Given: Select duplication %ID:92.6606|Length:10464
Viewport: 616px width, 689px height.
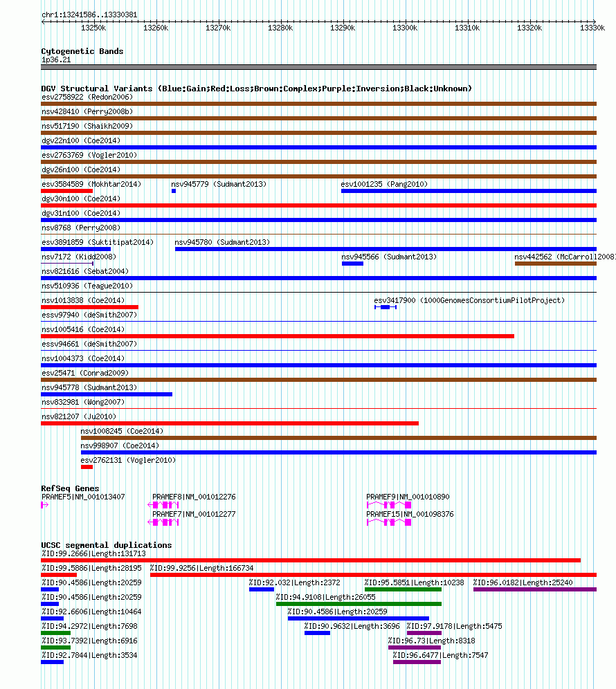Looking at the screenshot, I should point(53,618).
